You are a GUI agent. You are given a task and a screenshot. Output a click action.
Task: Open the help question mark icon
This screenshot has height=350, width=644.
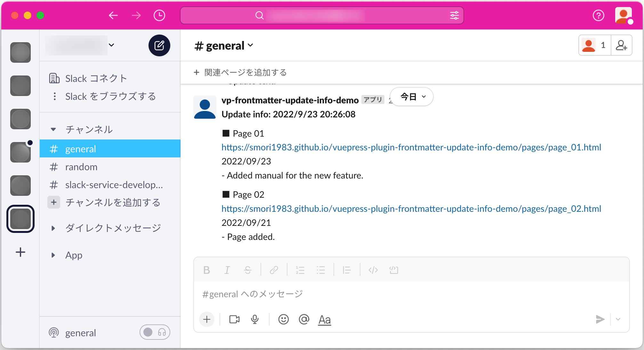[598, 15]
